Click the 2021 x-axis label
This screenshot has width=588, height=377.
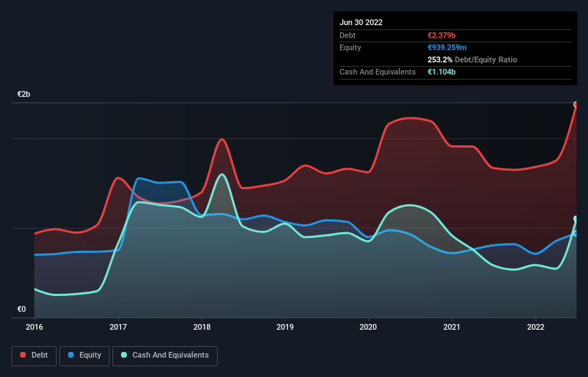point(452,327)
